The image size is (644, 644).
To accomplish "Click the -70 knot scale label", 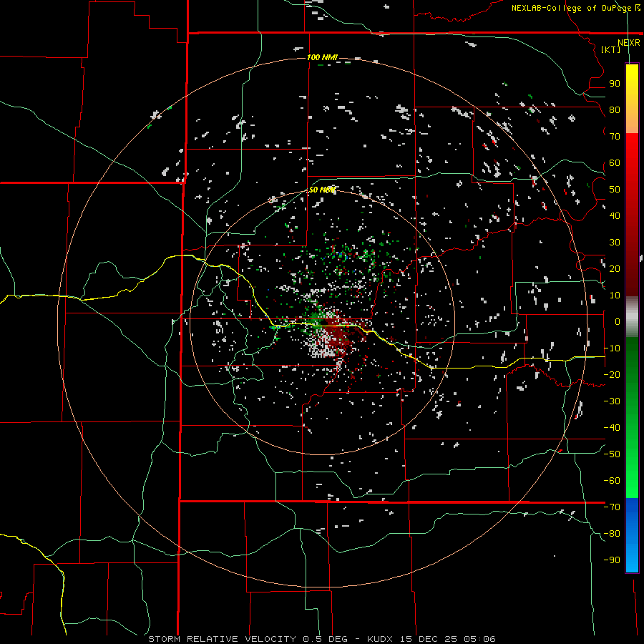I will (612, 507).
